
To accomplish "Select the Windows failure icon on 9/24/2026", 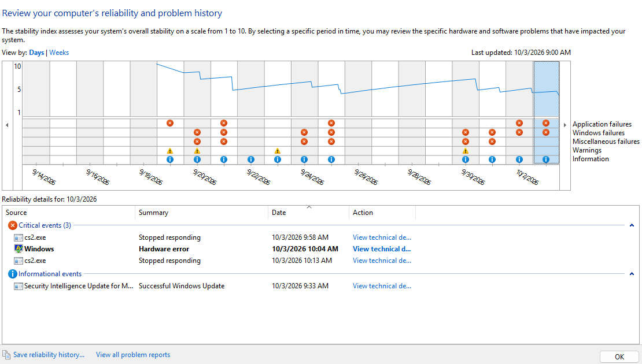I will click(304, 132).
